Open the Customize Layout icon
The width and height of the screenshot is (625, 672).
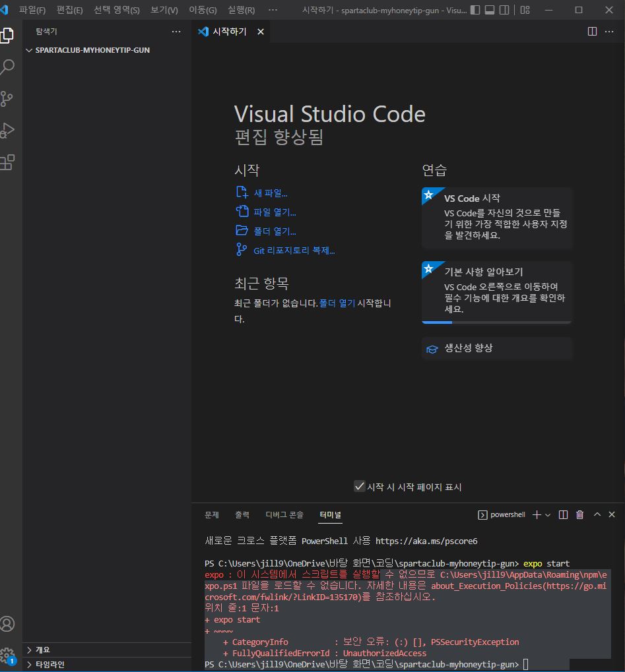(525, 10)
